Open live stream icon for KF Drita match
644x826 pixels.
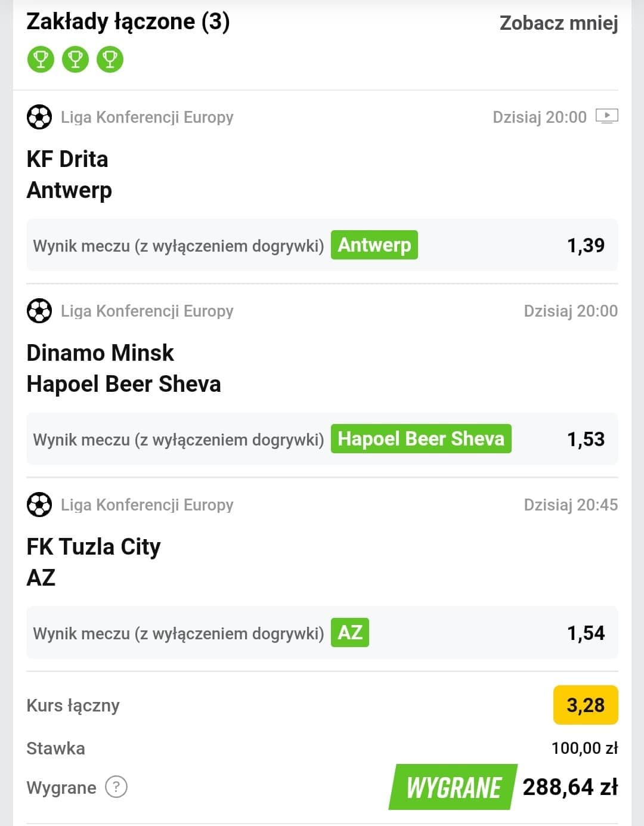coord(607,116)
